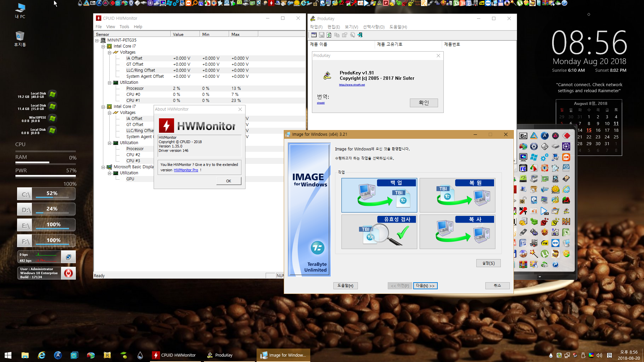Click the ProduKey Properties toolbar icon
The height and width of the screenshot is (362, 644).
[x=344, y=35]
